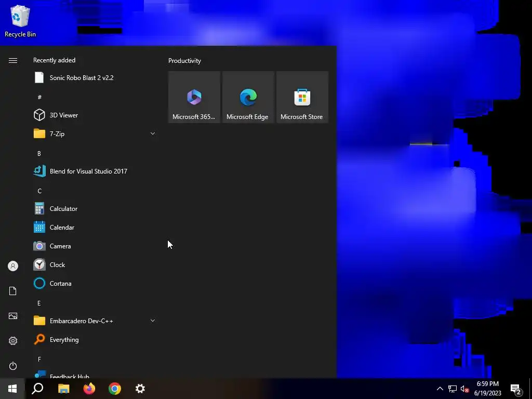Open the Settings app on the taskbar
Screen dimensions: 532x399
[140, 389]
